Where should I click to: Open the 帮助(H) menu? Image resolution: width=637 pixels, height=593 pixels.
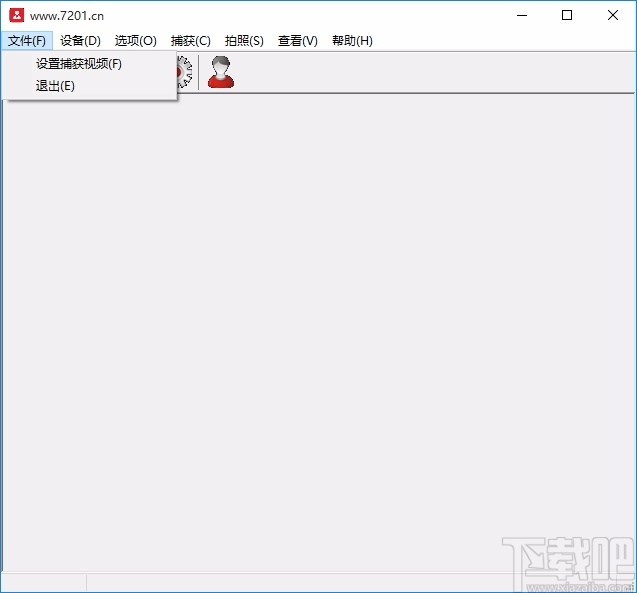(352, 41)
